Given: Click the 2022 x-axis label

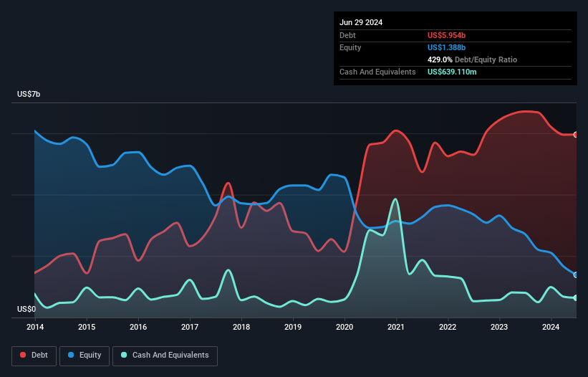Looking at the screenshot, I should (448, 327).
